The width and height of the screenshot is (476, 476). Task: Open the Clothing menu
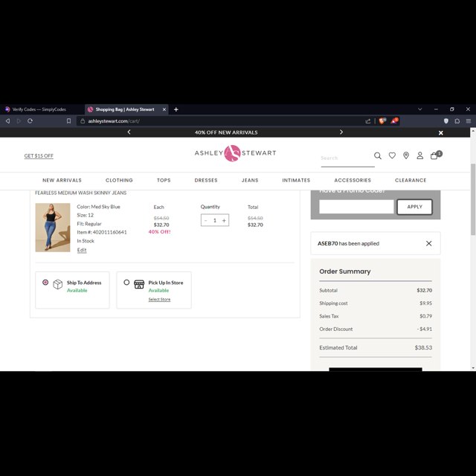[x=119, y=180]
